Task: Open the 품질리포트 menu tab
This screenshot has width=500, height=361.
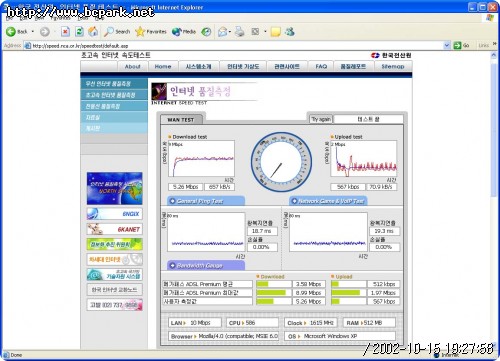Action: [353, 66]
